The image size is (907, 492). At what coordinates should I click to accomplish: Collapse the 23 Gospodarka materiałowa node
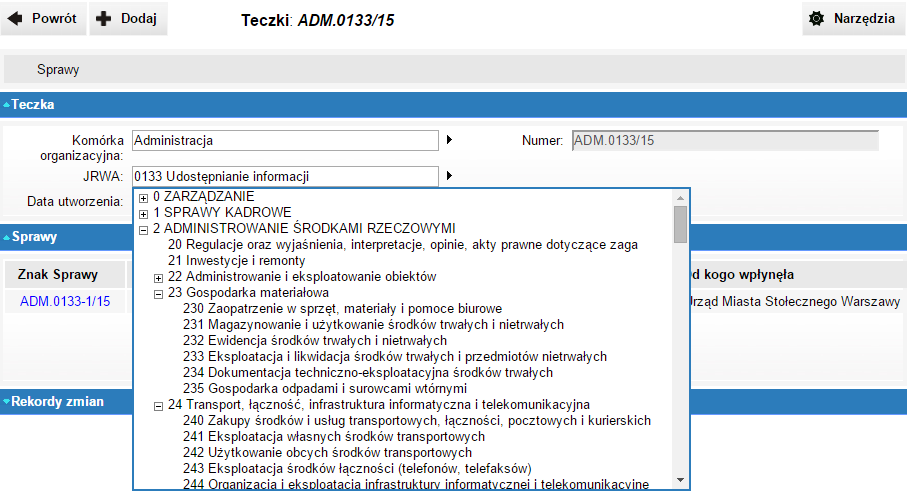(x=159, y=293)
